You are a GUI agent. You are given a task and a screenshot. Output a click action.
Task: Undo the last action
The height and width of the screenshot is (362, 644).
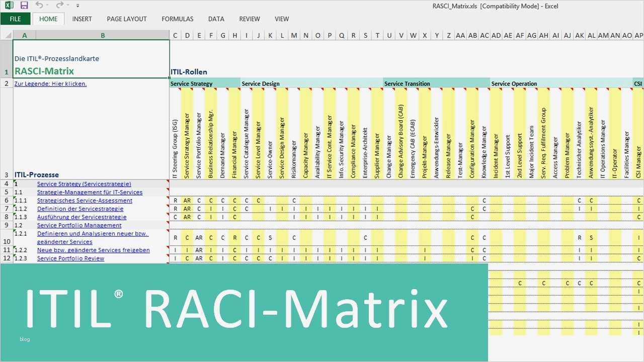tap(39, 6)
